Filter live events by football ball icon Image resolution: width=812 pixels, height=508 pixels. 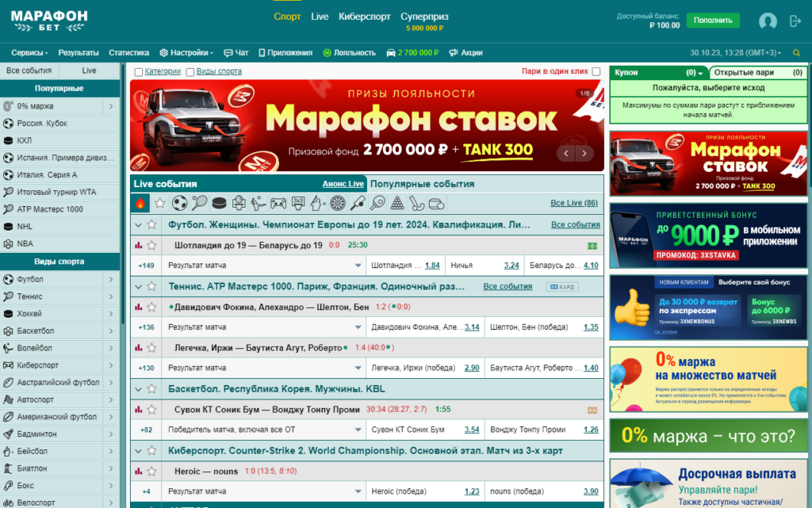point(180,204)
